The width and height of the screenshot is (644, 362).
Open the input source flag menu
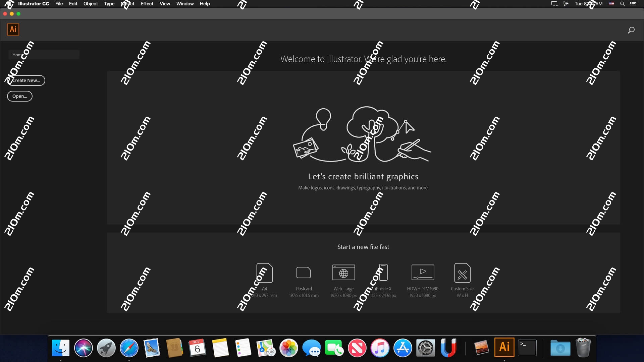point(611,4)
